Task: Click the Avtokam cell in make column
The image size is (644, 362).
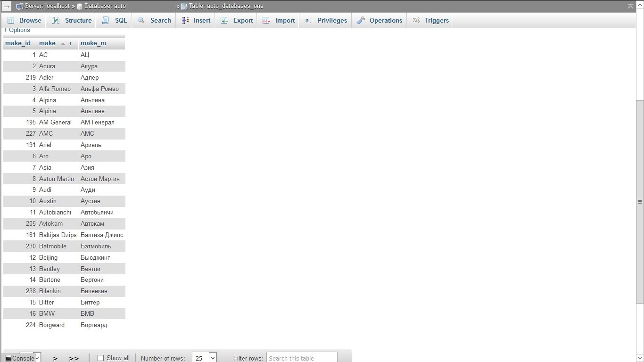Action: [x=58, y=224]
